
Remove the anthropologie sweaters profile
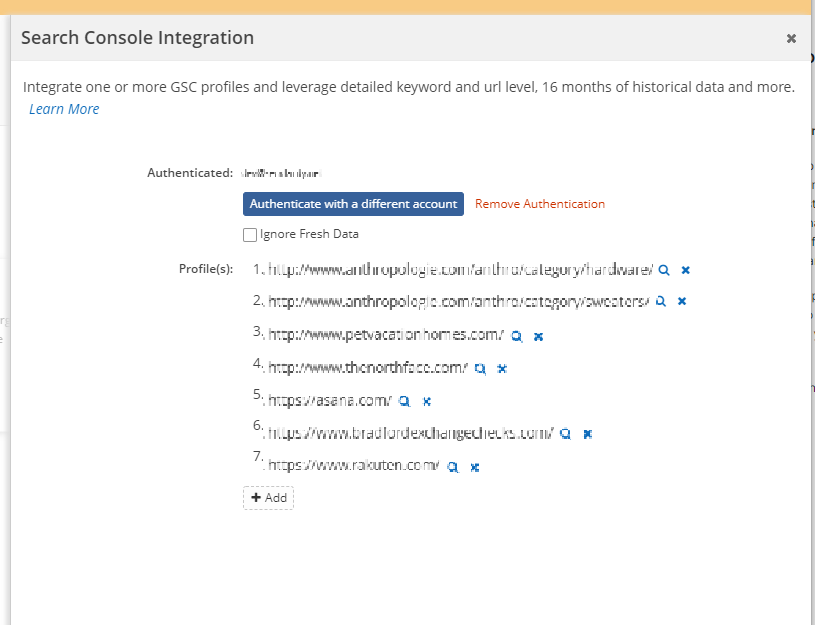(x=682, y=301)
